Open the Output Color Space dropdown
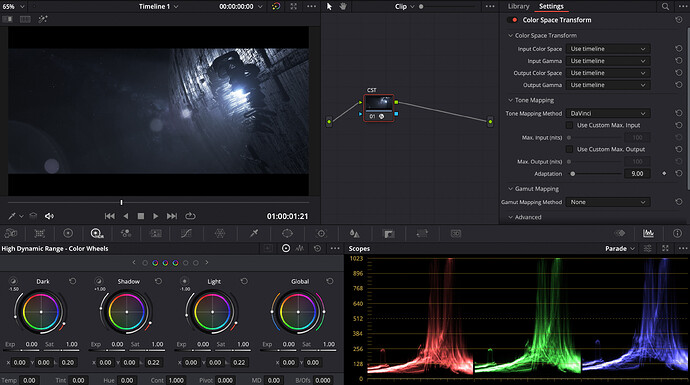 pyautogui.click(x=608, y=73)
